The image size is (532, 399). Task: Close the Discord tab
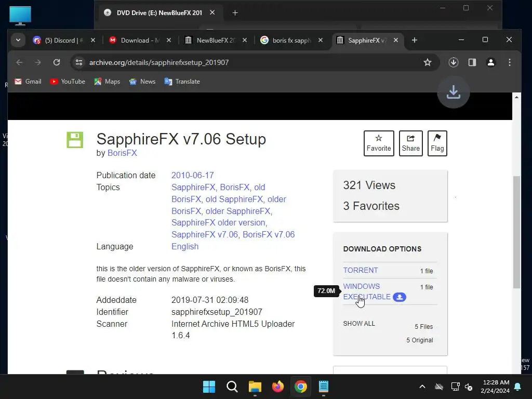(x=93, y=40)
